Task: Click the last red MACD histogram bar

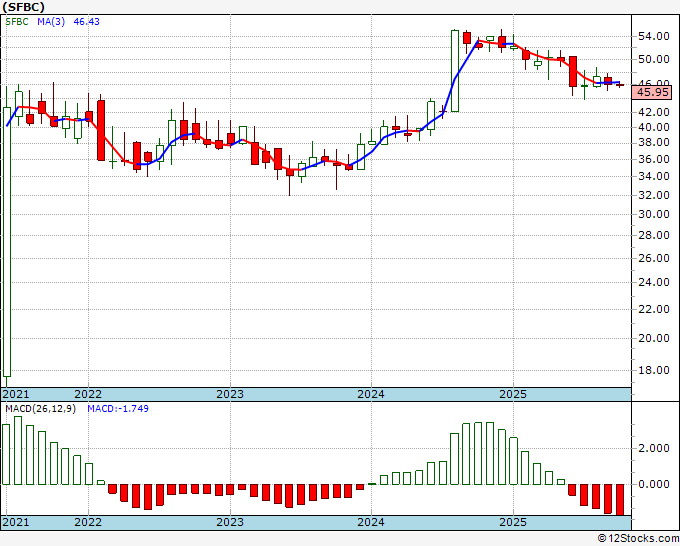Action: pyautogui.click(x=621, y=499)
